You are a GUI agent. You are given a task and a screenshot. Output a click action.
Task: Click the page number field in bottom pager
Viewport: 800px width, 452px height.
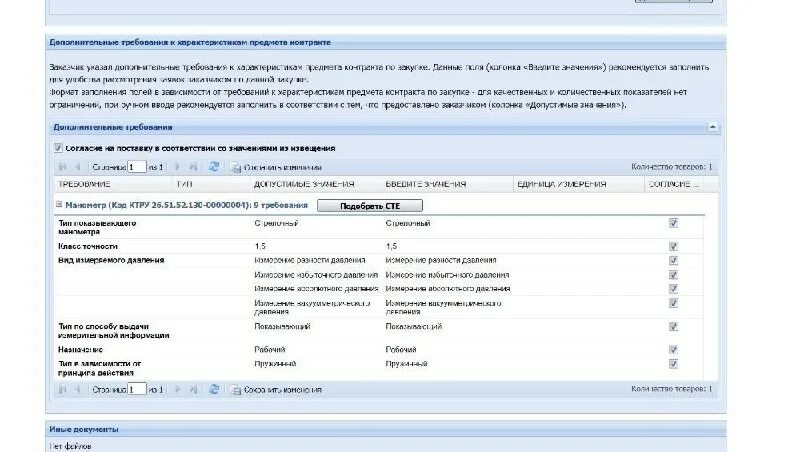tap(137, 389)
